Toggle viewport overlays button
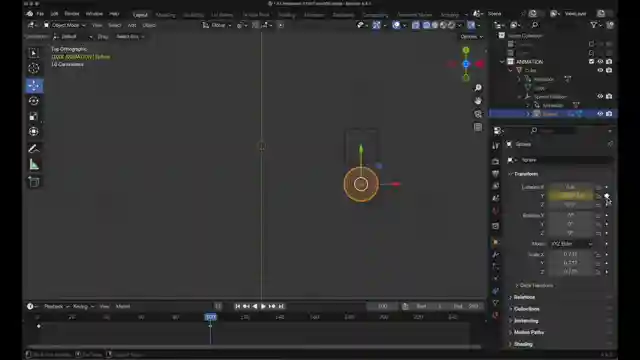 [x=396, y=25]
